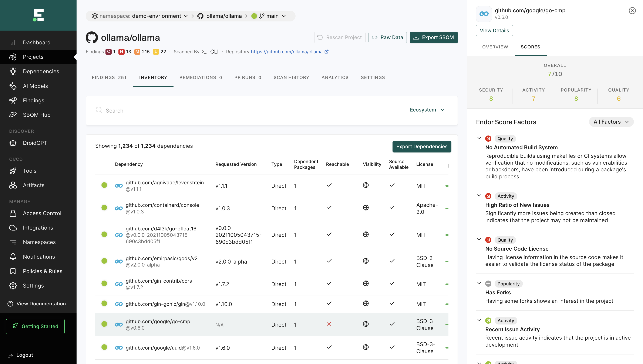Open Dashboard from sidebar icon

coord(13,42)
